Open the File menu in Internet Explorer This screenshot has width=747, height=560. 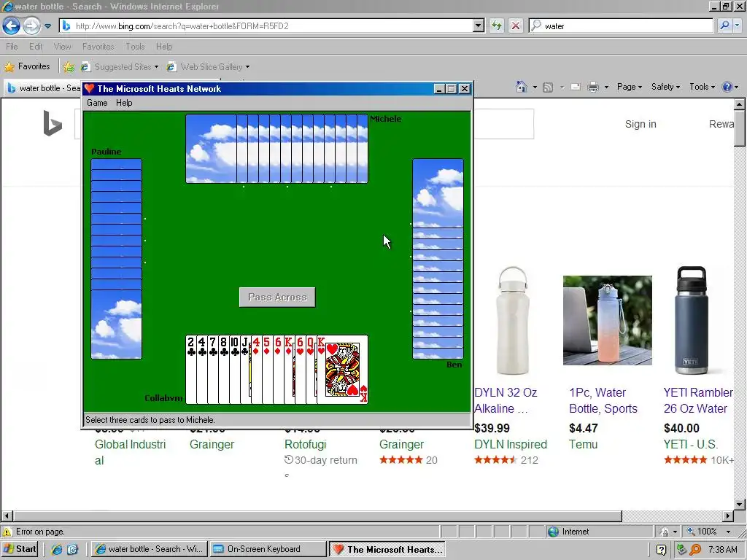[x=12, y=46]
